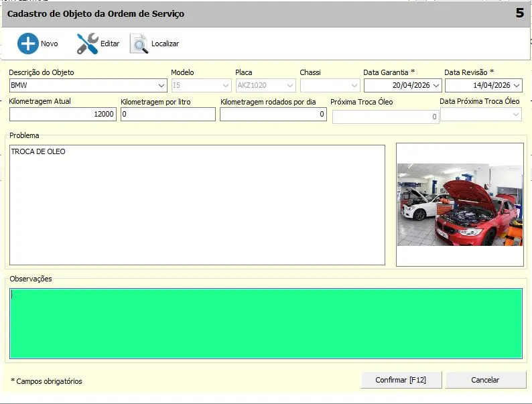
Task: Open the Data Próxima Troca Óleo dropdown
Action: (516, 115)
